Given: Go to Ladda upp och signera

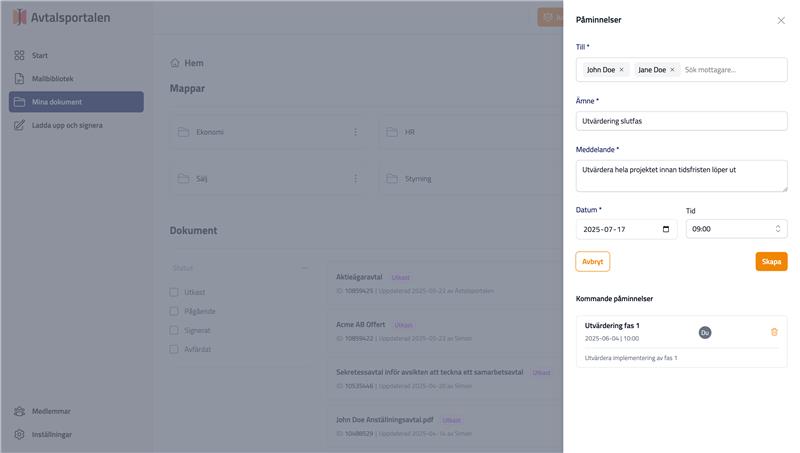Looking at the screenshot, I should (66, 125).
